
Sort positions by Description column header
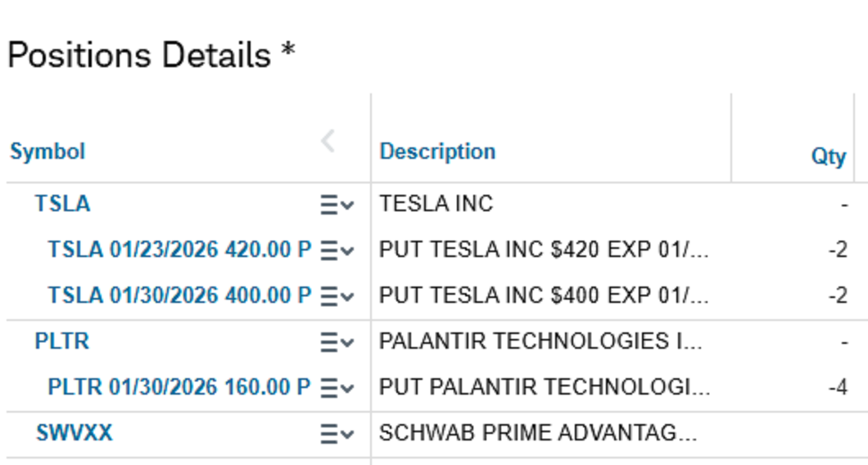(437, 151)
